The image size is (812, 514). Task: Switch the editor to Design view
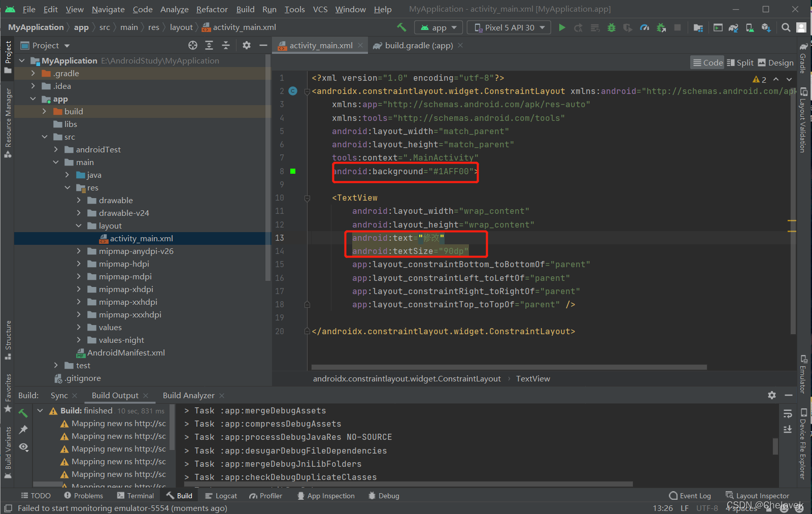pyautogui.click(x=775, y=62)
